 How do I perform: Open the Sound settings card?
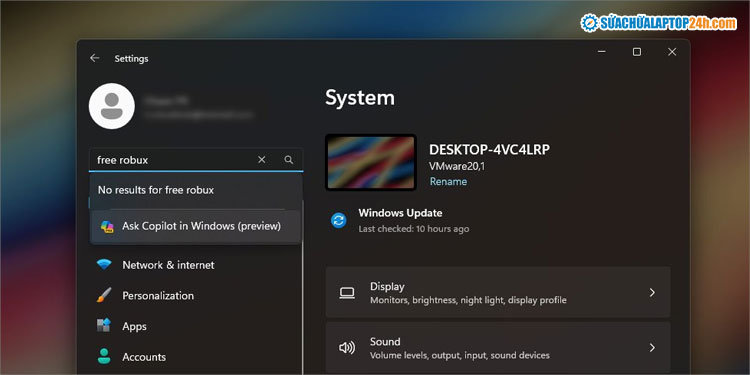pos(498,347)
